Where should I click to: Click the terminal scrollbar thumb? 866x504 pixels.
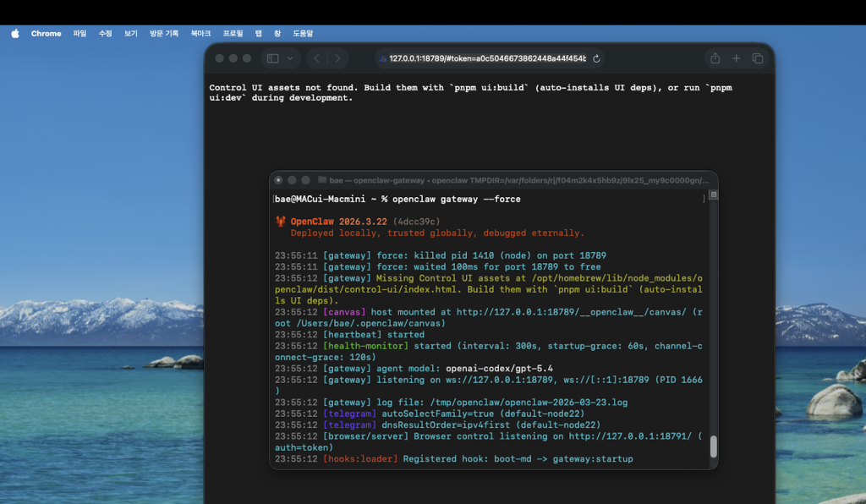[x=713, y=446]
